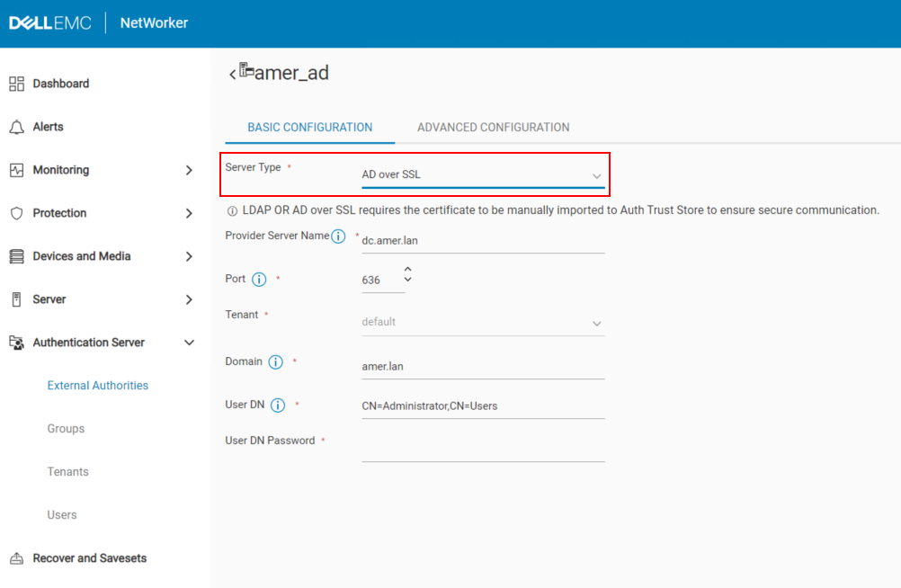Select the Basic Configuration tab
901x588 pixels.
tap(309, 127)
